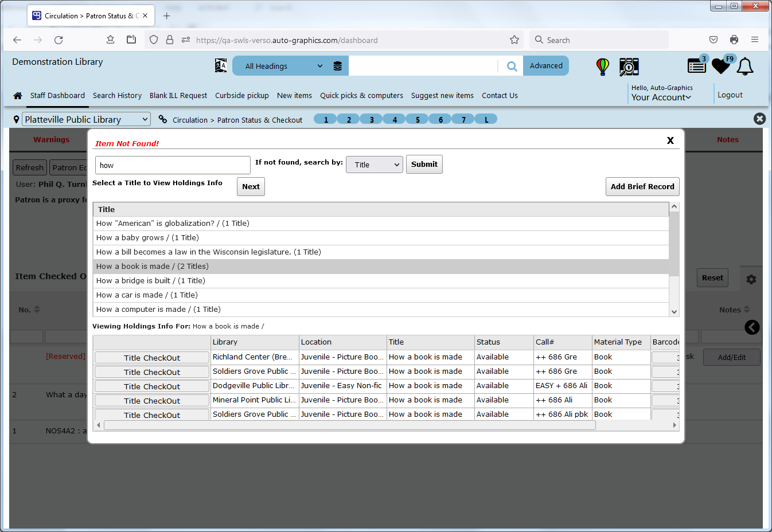Sort by the No. column arrows
Screen dimensions: 772x532
click(x=37, y=310)
